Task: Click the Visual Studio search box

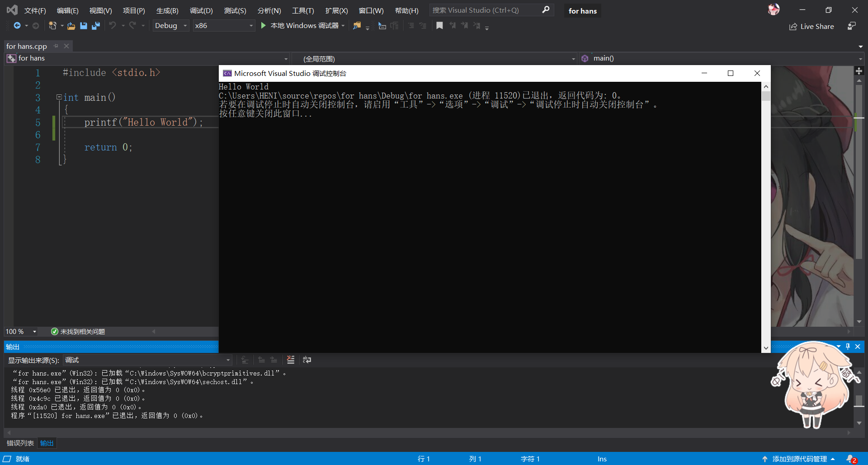Action: [491, 10]
